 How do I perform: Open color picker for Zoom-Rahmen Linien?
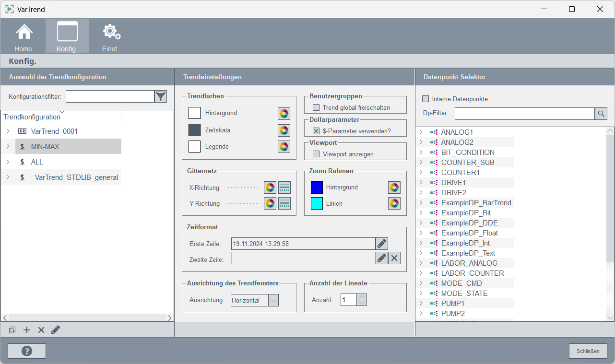[x=394, y=203]
